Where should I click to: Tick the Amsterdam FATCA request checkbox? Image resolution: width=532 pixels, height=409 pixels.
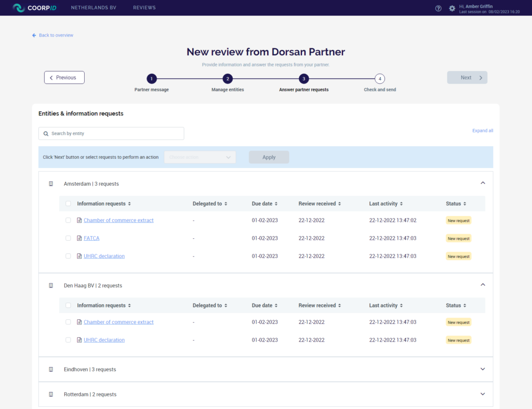coord(68,238)
